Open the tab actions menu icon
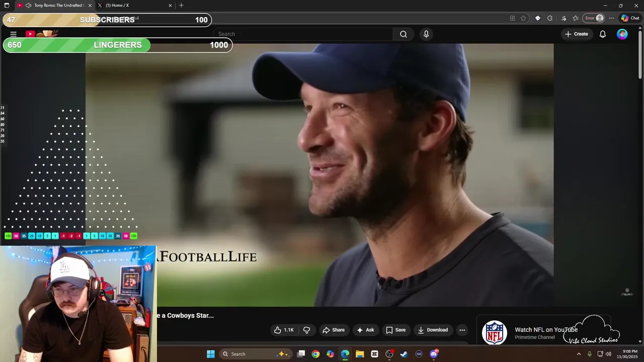The height and width of the screenshot is (362, 644). click(7, 6)
